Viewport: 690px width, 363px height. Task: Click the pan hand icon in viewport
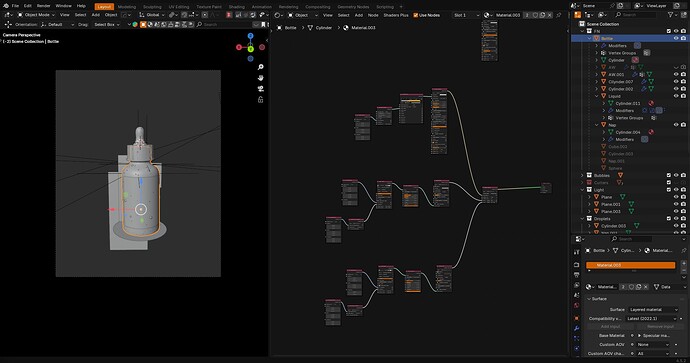tap(261, 78)
